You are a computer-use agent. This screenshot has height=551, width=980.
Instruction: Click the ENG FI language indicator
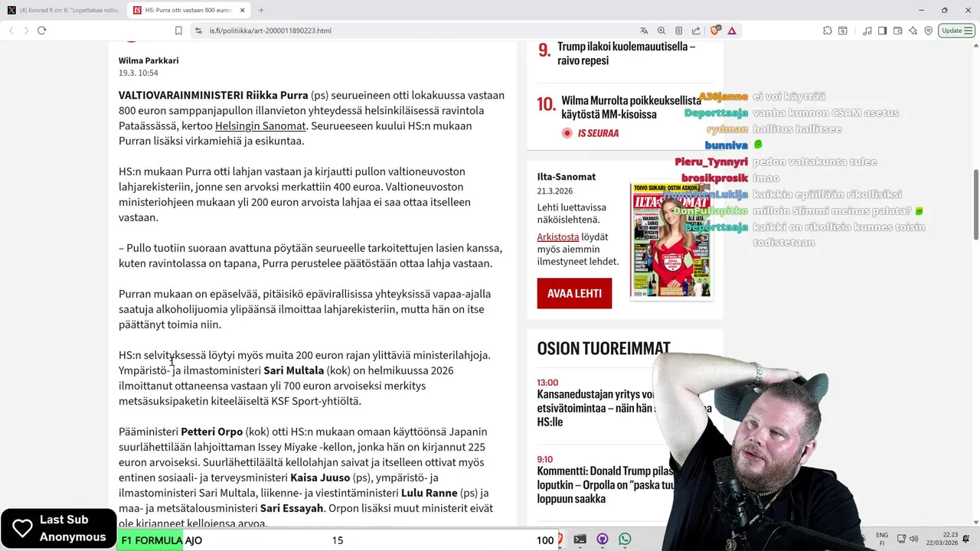(882, 539)
